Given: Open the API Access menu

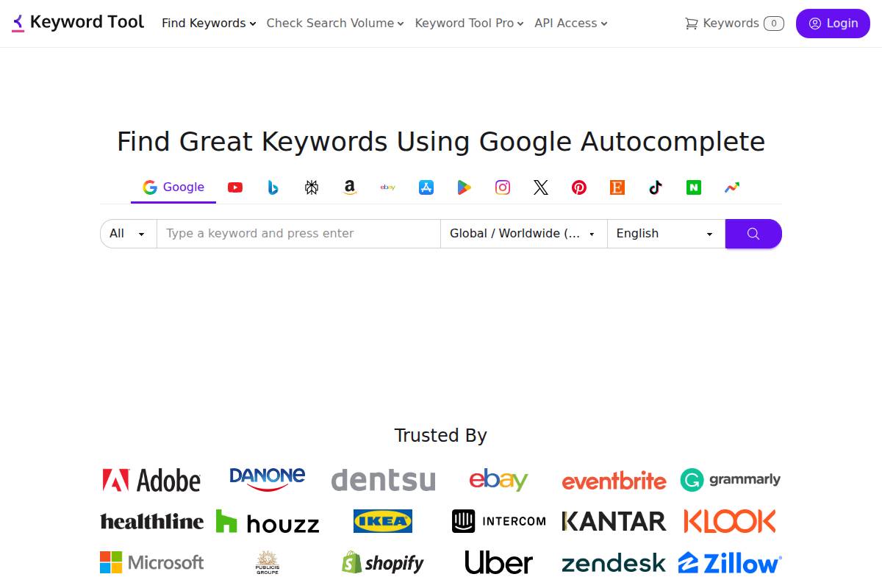Looking at the screenshot, I should pyautogui.click(x=570, y=23).
